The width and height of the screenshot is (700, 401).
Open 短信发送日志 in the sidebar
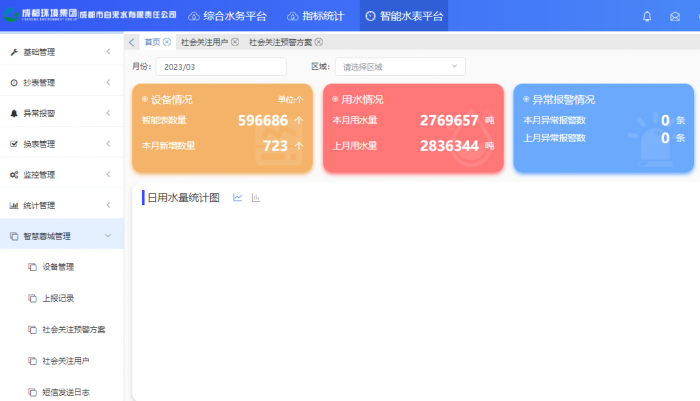pyautogui.click(x=66, y=392)
